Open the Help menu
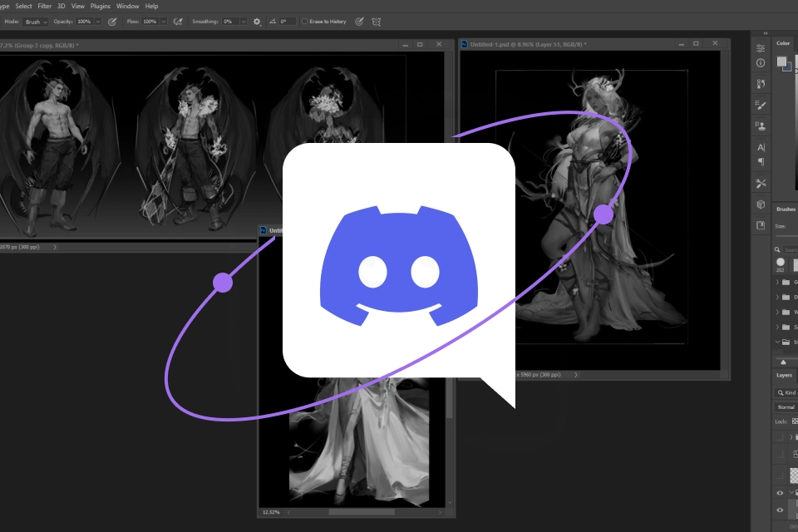This screenshot has height=532, width=798. pyautogui.click(x=151, y=6)
